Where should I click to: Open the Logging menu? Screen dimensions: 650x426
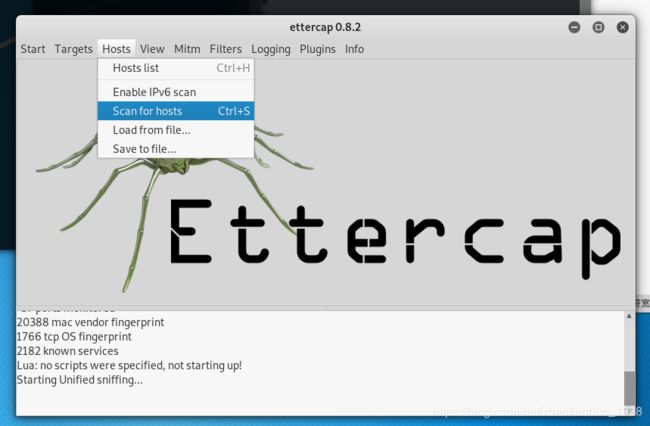(271, 49)
